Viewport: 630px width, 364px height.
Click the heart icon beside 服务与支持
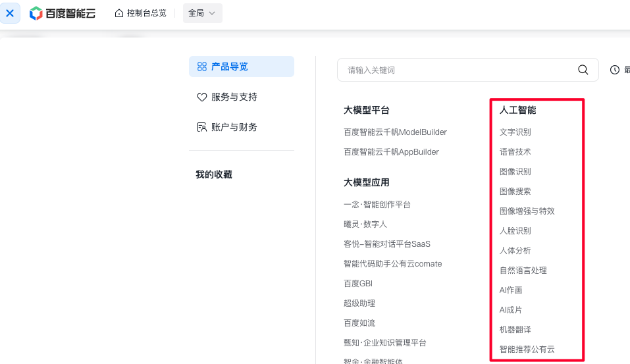(x=201, y=97)
